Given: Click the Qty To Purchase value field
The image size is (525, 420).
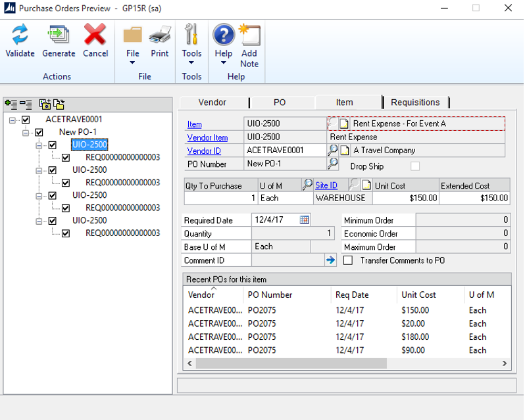Looking at the screenshot, I should [x=221, y=198].
